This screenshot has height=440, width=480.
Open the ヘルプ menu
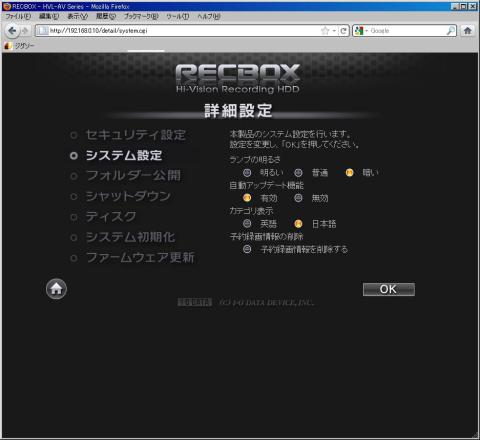tap(209, 16)
